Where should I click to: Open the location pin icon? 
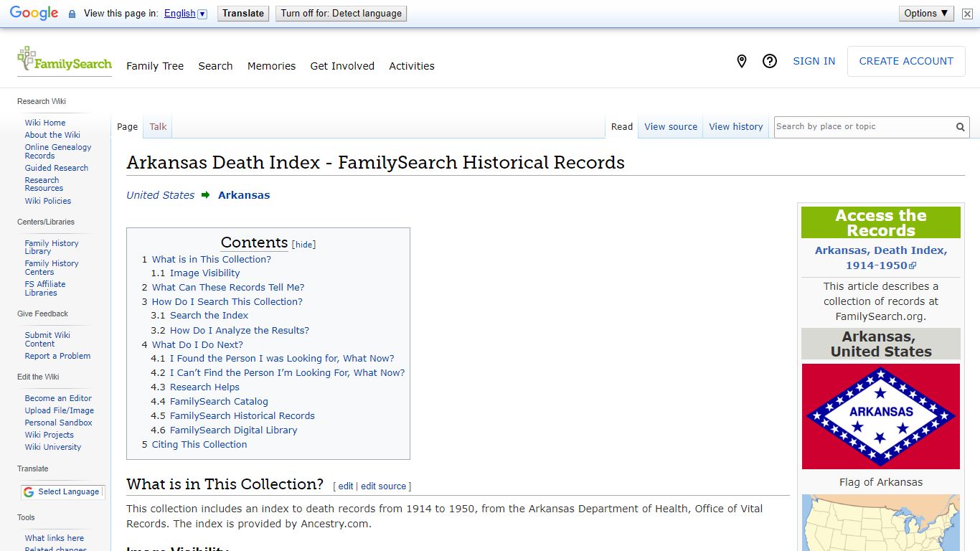(742, 62)
